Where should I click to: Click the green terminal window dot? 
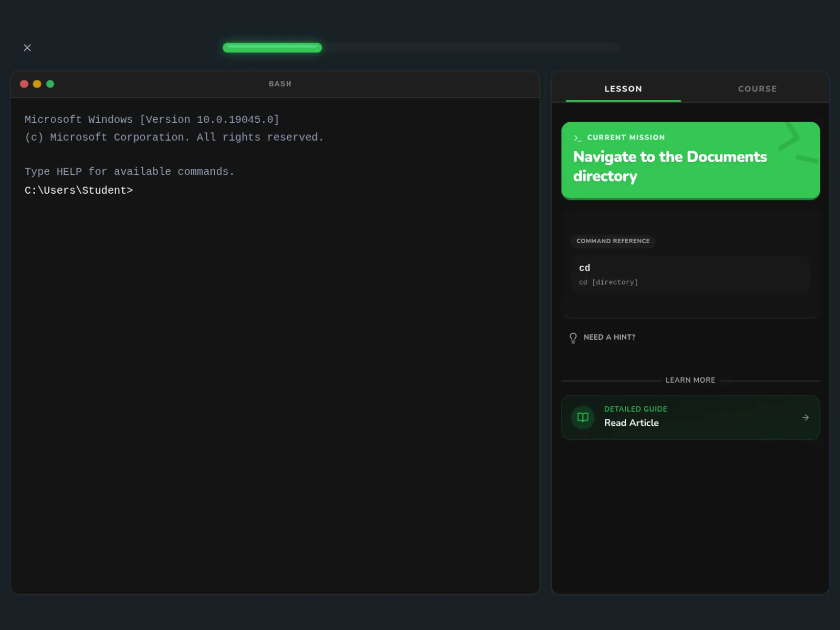pos(50,84)
